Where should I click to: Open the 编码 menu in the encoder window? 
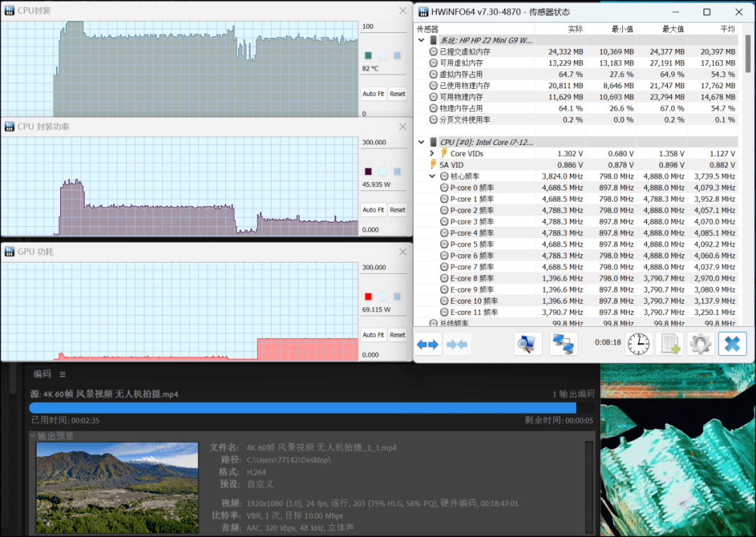coord(42,374)
